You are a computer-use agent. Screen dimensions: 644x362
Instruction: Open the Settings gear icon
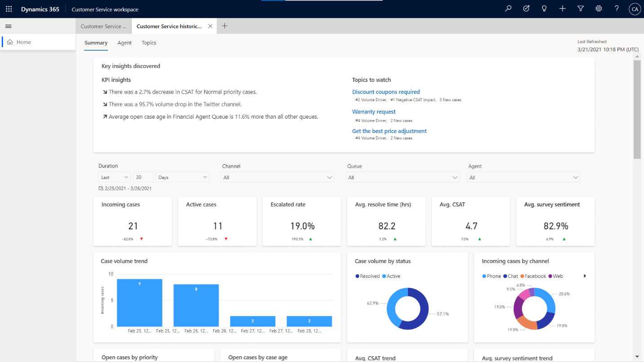(599, 9)
